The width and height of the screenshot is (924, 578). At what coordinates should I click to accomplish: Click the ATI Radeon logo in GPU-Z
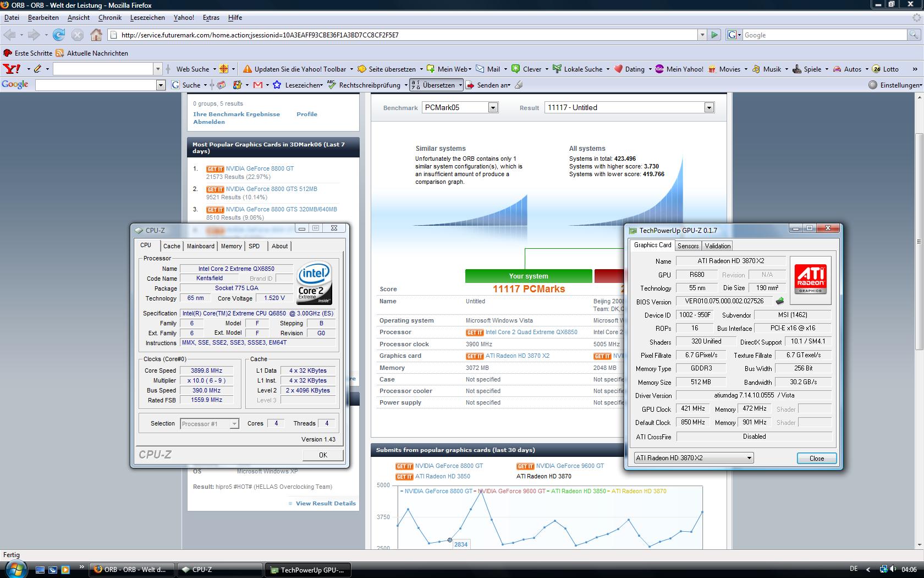(810, 280)
